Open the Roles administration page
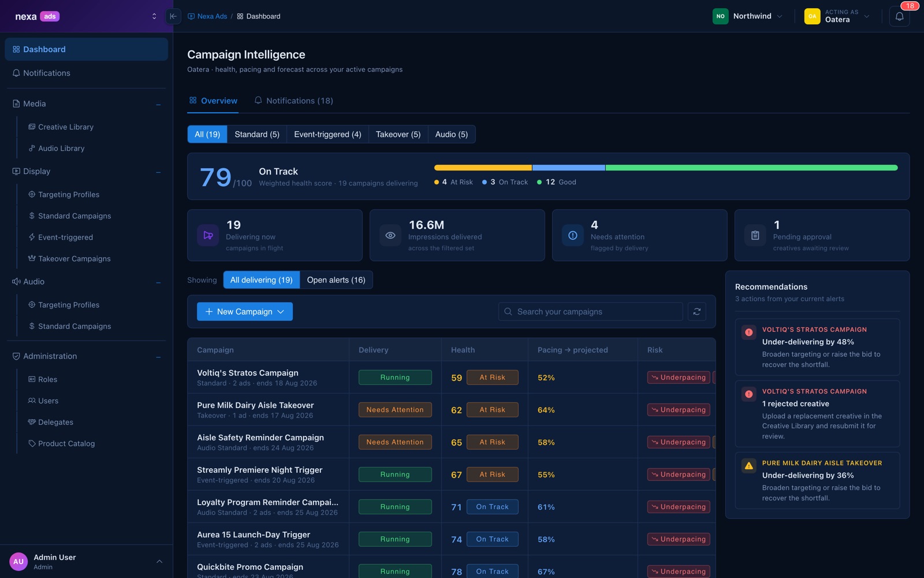Viewport: 924px width, 578px height. (47, 379)
